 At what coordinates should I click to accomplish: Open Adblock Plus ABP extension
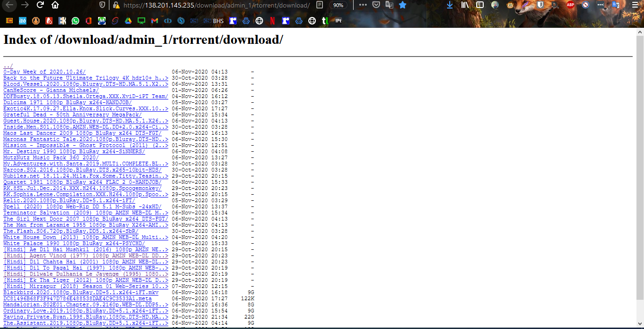570,5
